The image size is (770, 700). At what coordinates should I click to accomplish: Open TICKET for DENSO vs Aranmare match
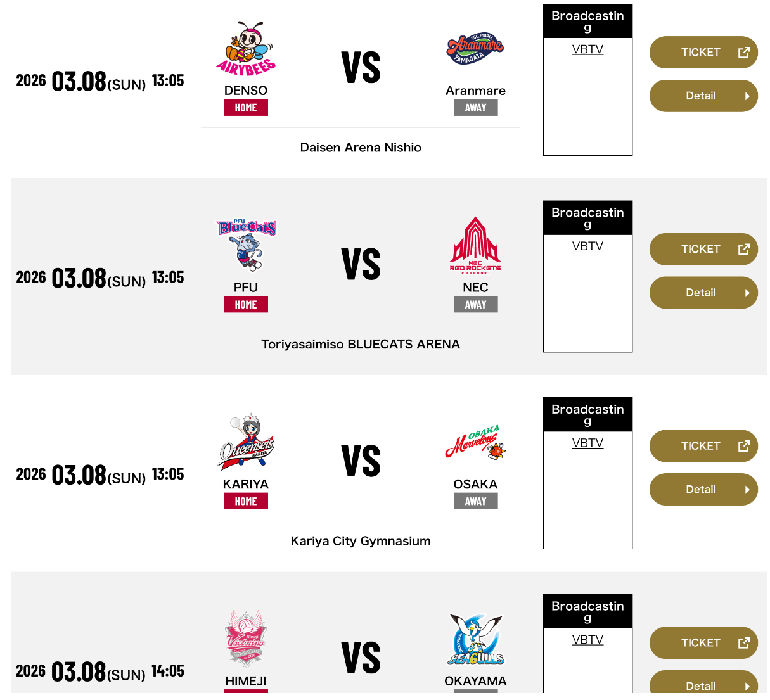[703, 53]
